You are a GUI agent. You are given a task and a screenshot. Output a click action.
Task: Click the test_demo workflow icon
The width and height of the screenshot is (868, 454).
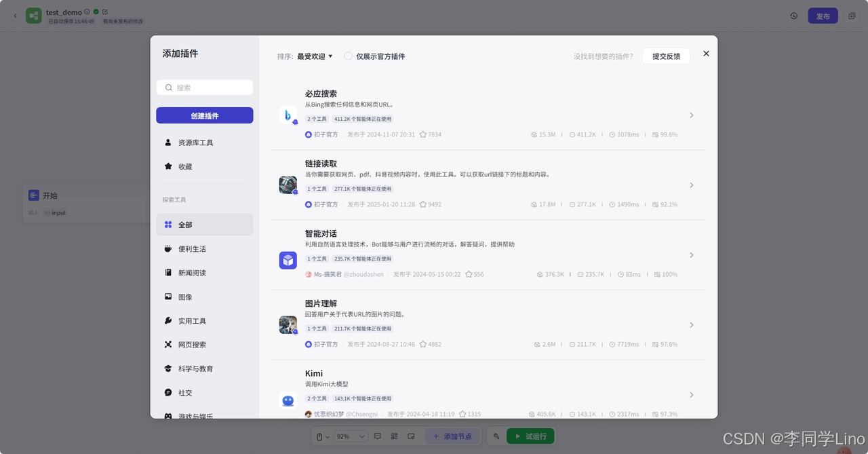tap(34, 16)
